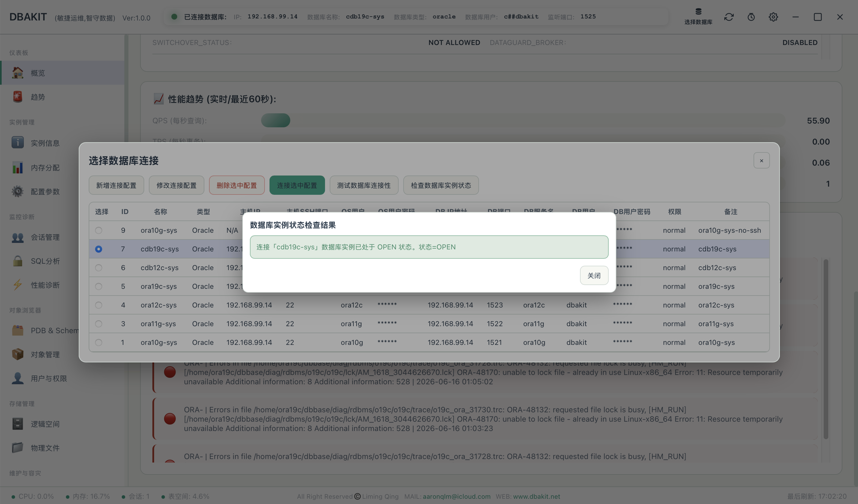The width and height of the screenshot is (858, 504).
Task: Select the 实例信息 info icon
Action: click(17, 142)
